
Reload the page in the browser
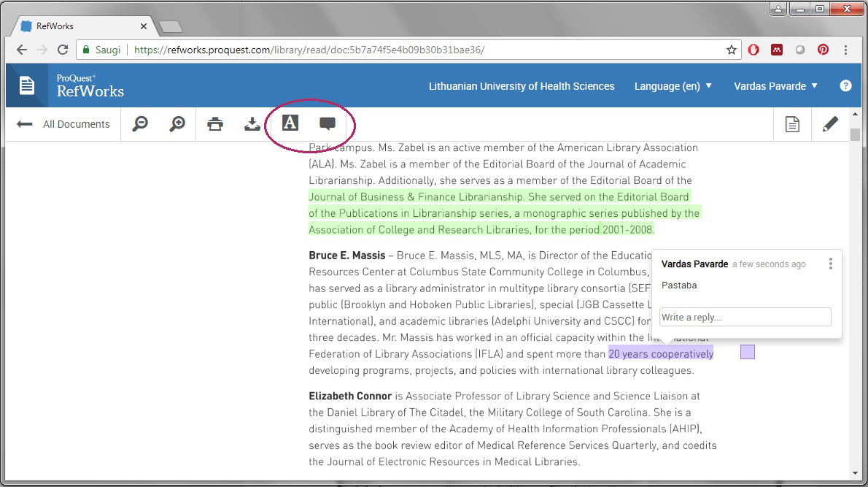coord(63,50)
